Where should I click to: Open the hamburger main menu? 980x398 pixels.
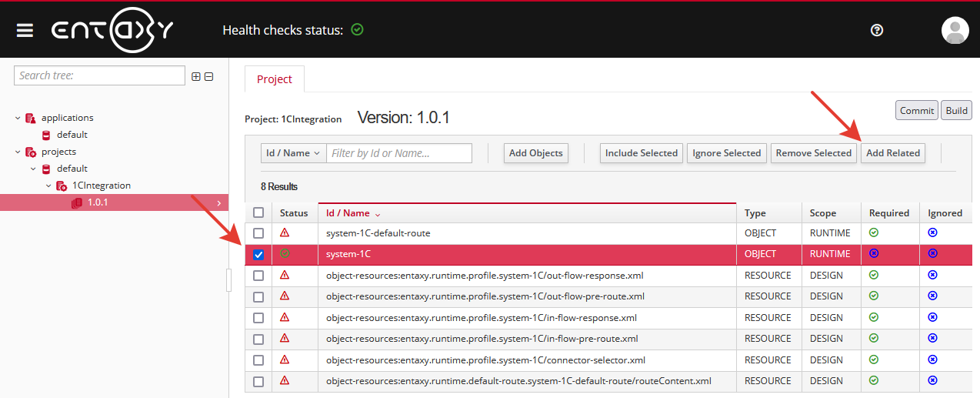coord(25,30)
